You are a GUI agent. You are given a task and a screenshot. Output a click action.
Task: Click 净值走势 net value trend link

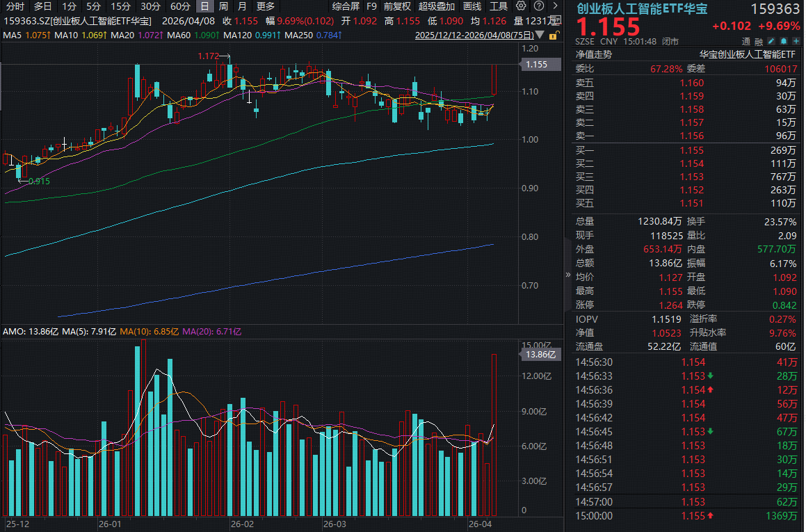click(593, 54)
